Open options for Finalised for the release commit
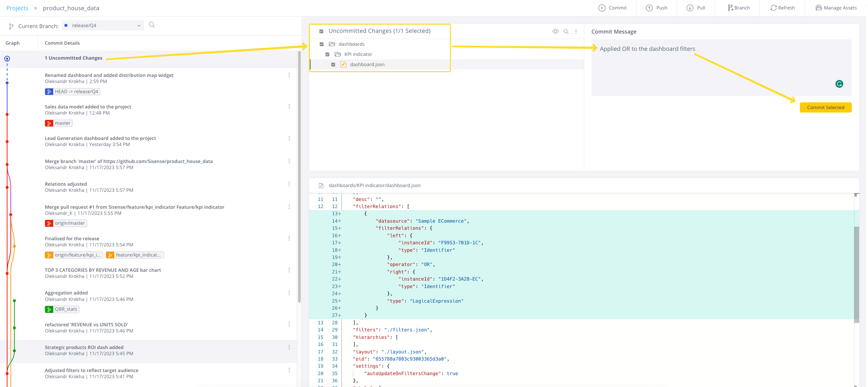Image resolution: width=868 pixels, height=387 pixels. [x=289, y=238]
